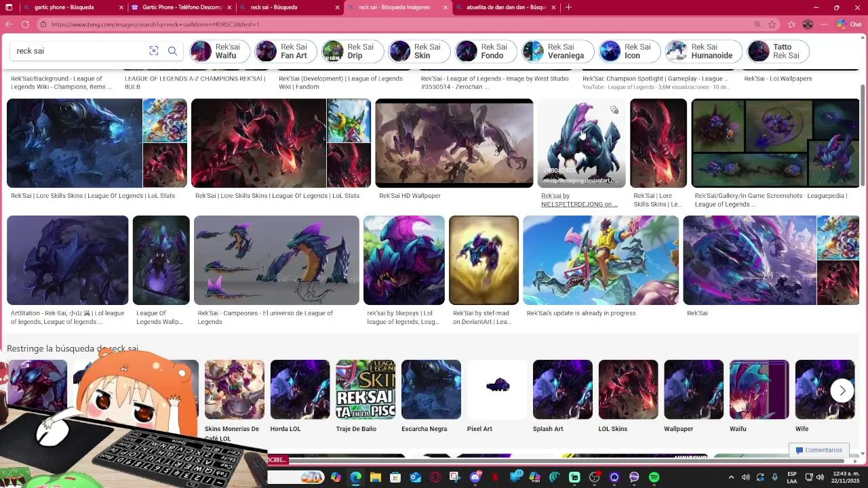Select the 'Rek Sai Drip' chip
This screenshot has width=868, height=488.
tap(353, 51)
